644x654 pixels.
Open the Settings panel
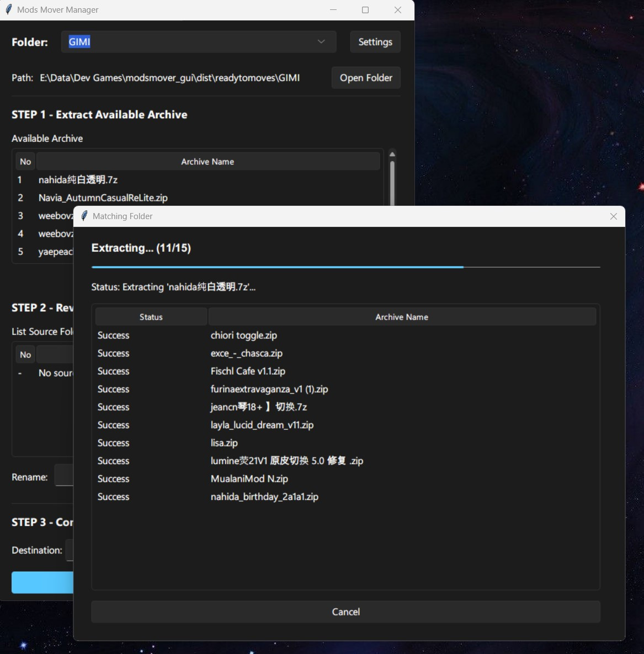[x=375, y=41]
